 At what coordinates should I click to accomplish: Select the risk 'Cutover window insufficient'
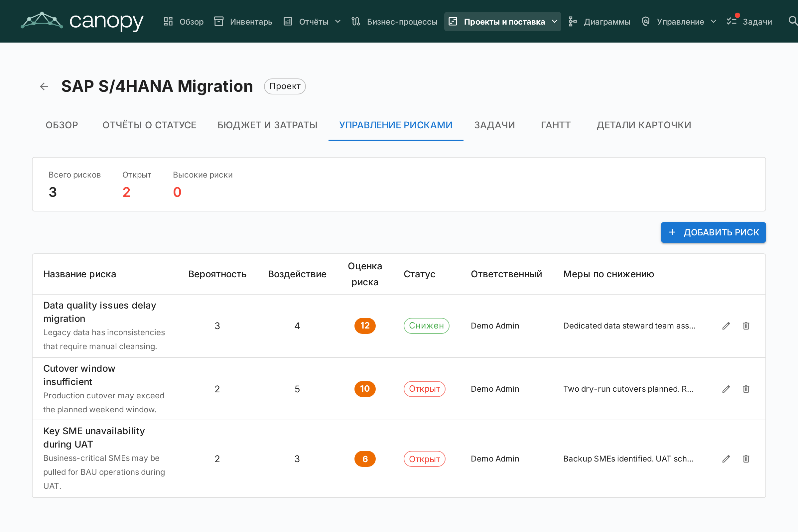click(79, 375)
